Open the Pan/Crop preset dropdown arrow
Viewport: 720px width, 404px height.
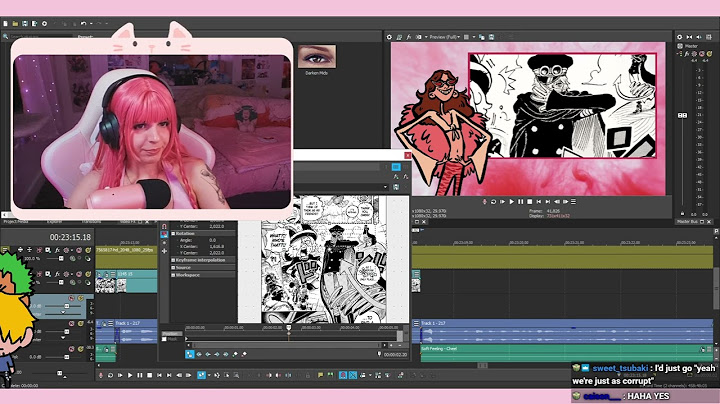pos(385,187)
